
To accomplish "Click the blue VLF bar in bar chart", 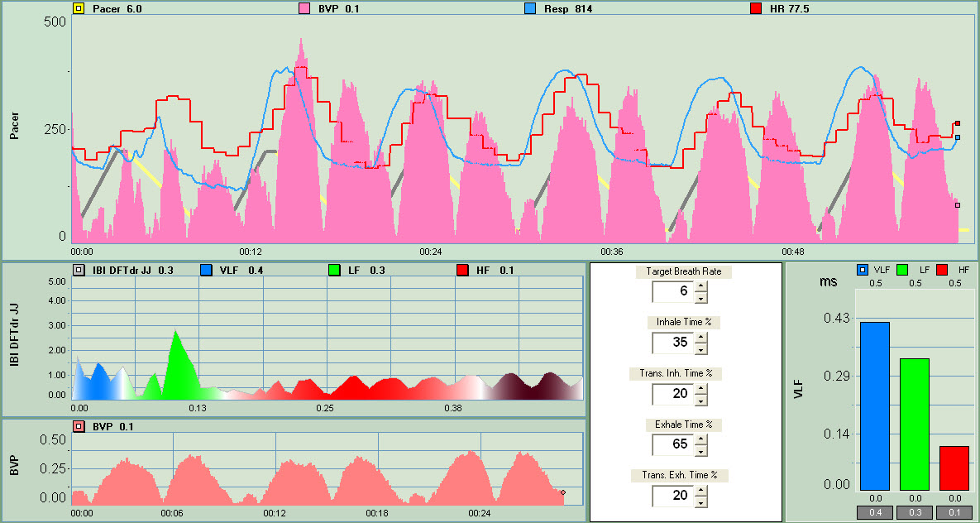I will coord(874,405).
